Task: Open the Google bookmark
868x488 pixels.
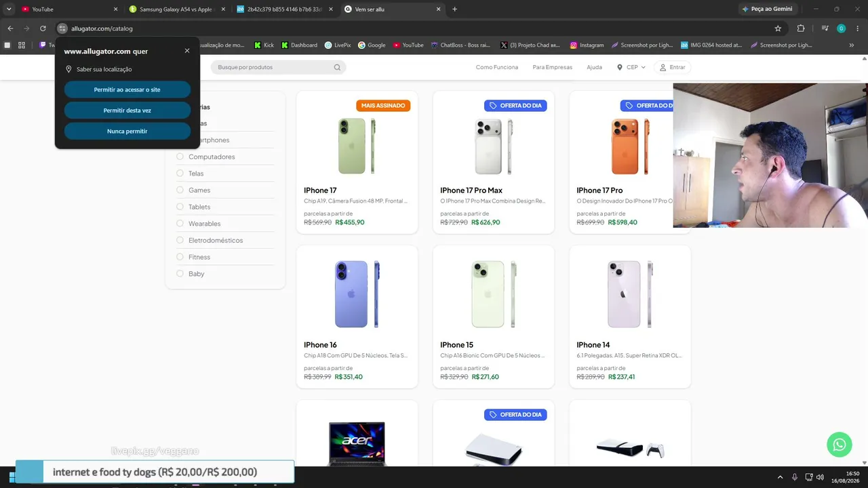Action: [x=372, y=45]
